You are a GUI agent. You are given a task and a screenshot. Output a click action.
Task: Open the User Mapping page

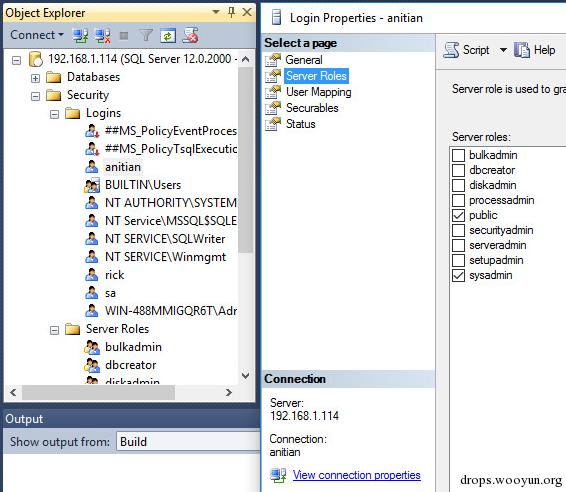318,92
